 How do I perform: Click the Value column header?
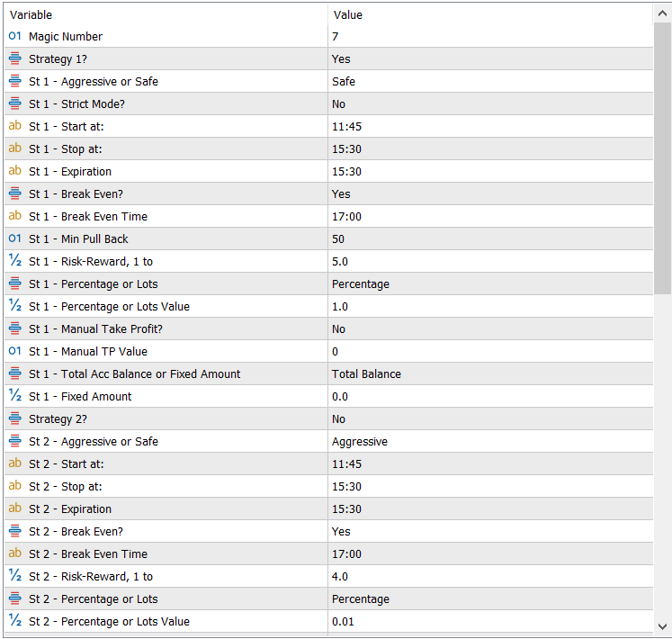tap(347, 14)
